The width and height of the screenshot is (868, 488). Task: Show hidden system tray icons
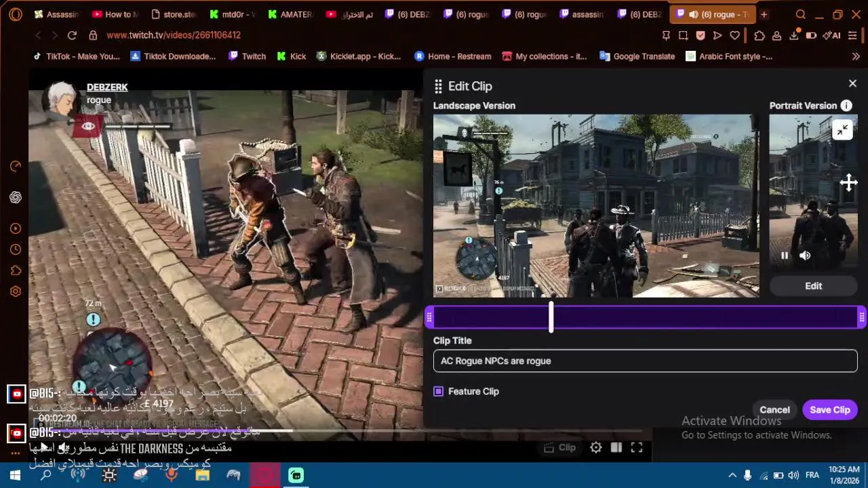(732, 475)
